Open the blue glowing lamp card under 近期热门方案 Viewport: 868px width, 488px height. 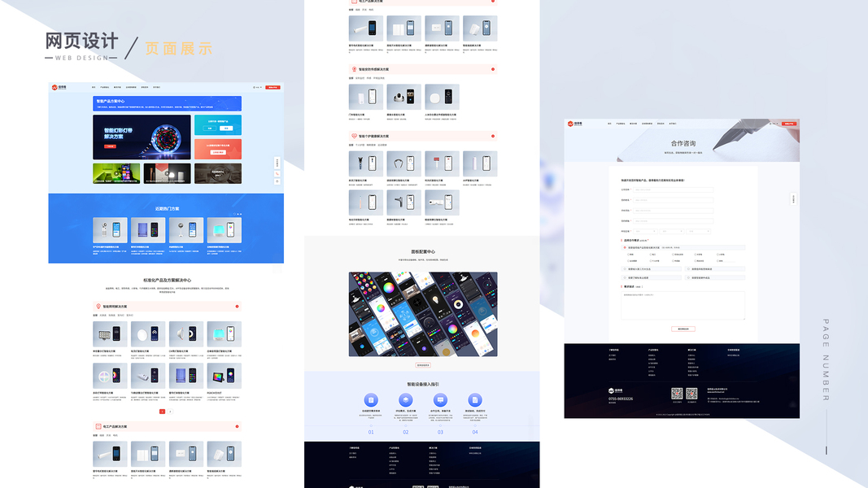[x=225, y=230]
